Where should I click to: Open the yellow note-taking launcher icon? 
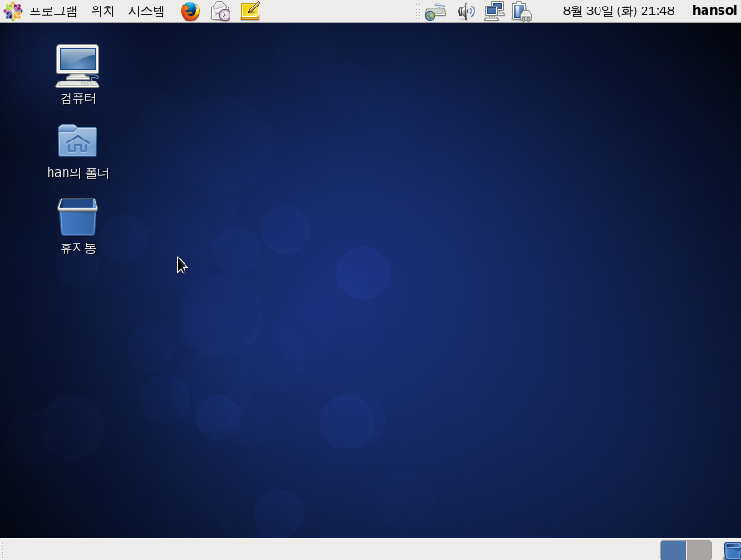(250, 11)
